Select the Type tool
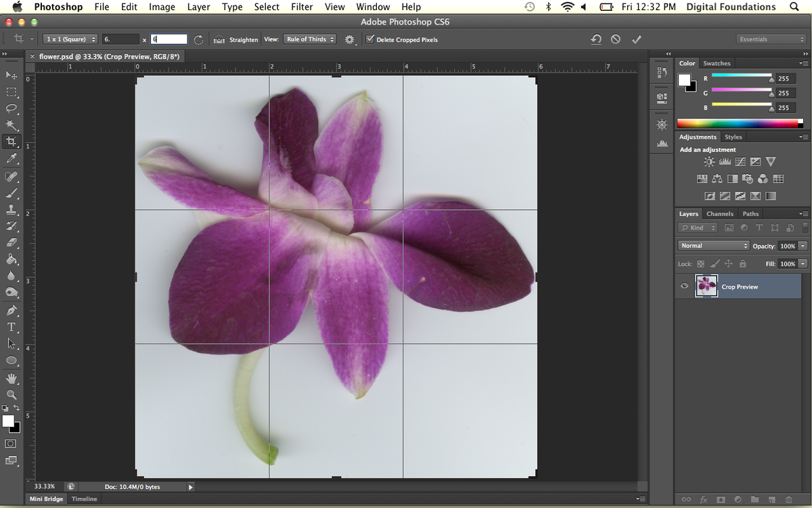Image resolution: width=812 pixels, height=508 pixels. pyautogui.click(x=12, y=327)
